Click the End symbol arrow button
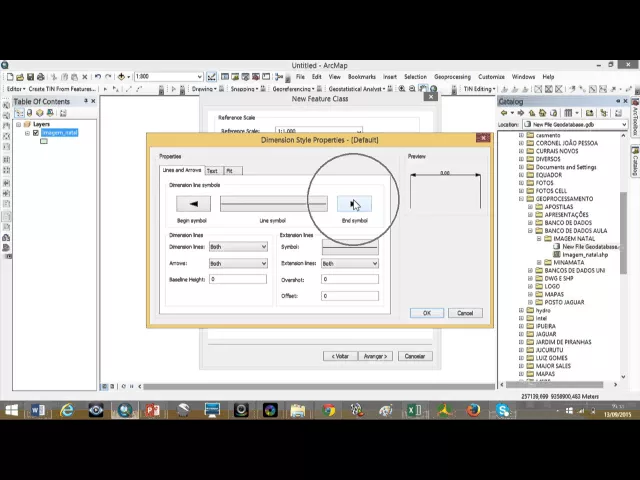This screenshot has height=480, width=640. pyautogui.click(x=354, y=204)
